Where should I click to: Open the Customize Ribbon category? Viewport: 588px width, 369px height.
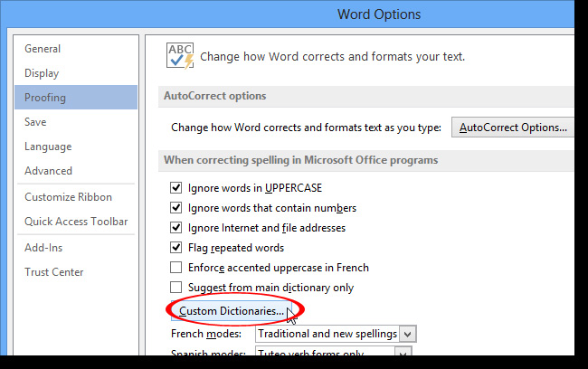tap(69, 197)
